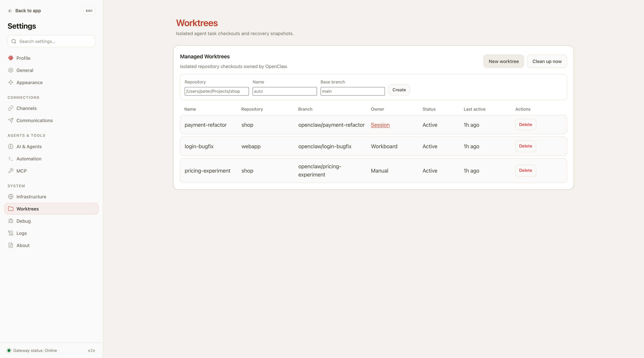Select Worktrees sidebar item
This screenshot has width=644, height=358.
(x=51, y=209)
